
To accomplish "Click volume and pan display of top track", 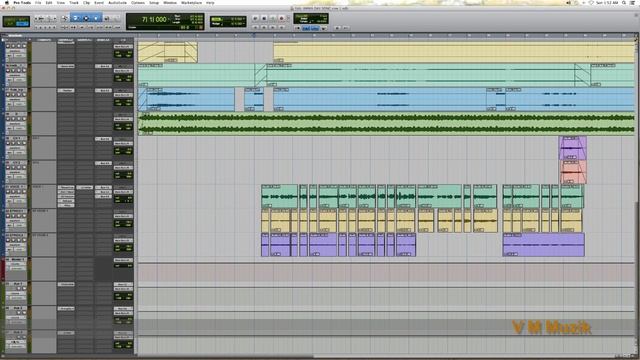I will coord(123,54).
